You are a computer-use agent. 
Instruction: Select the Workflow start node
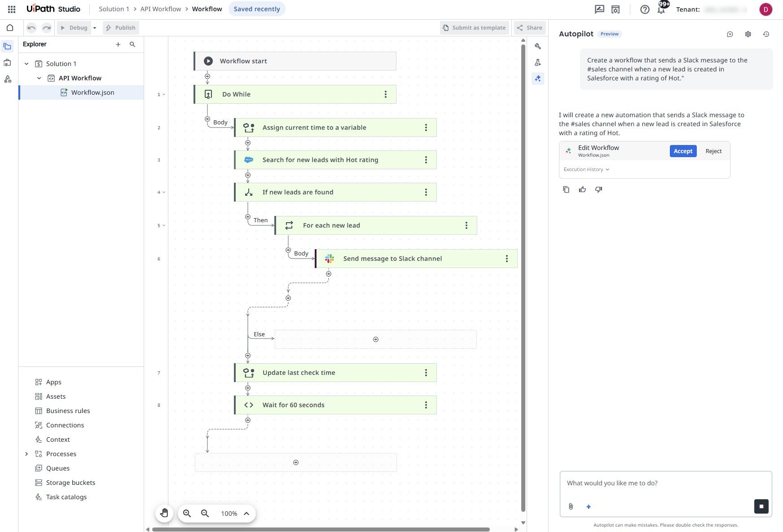(295, 61)
